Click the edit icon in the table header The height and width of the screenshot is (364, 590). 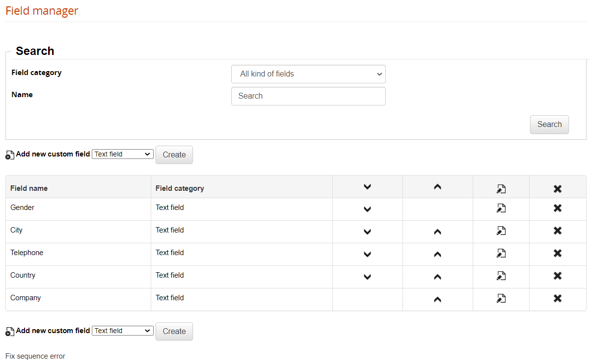pos(501,188)
